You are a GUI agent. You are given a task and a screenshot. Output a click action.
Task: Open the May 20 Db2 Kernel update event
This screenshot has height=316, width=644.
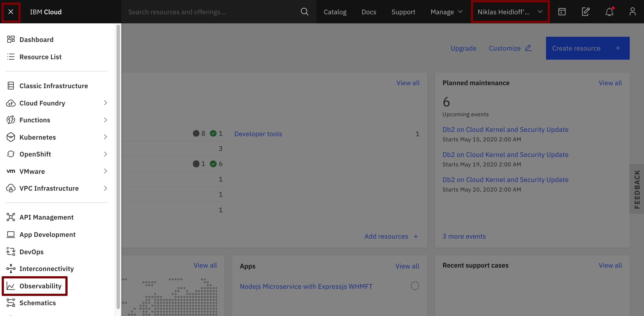505,180
